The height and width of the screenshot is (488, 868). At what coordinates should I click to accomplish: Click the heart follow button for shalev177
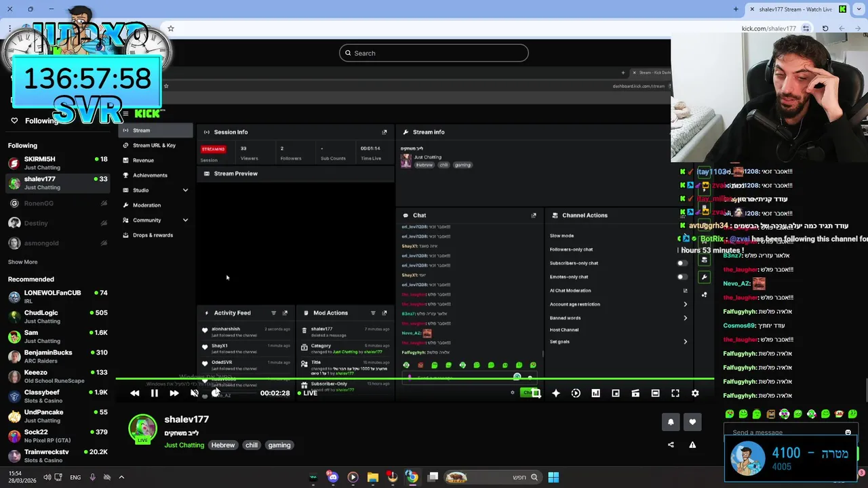pos(692,422)
